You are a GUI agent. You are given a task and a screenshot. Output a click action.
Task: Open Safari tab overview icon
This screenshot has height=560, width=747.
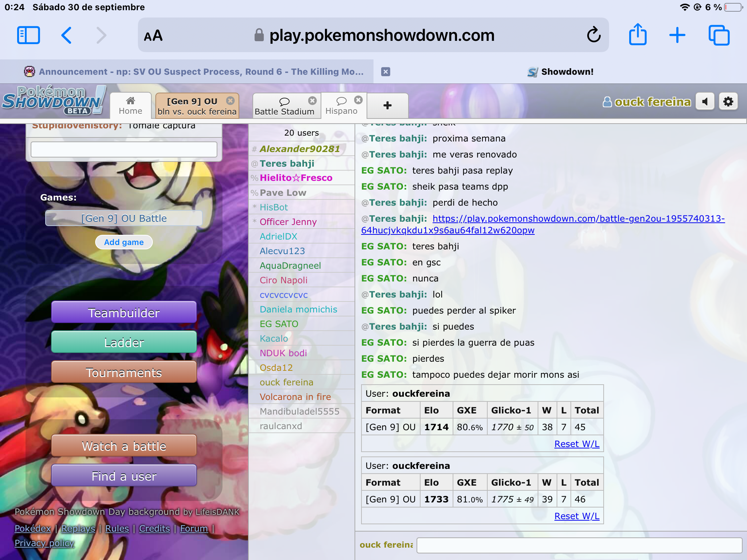[719, 35]
